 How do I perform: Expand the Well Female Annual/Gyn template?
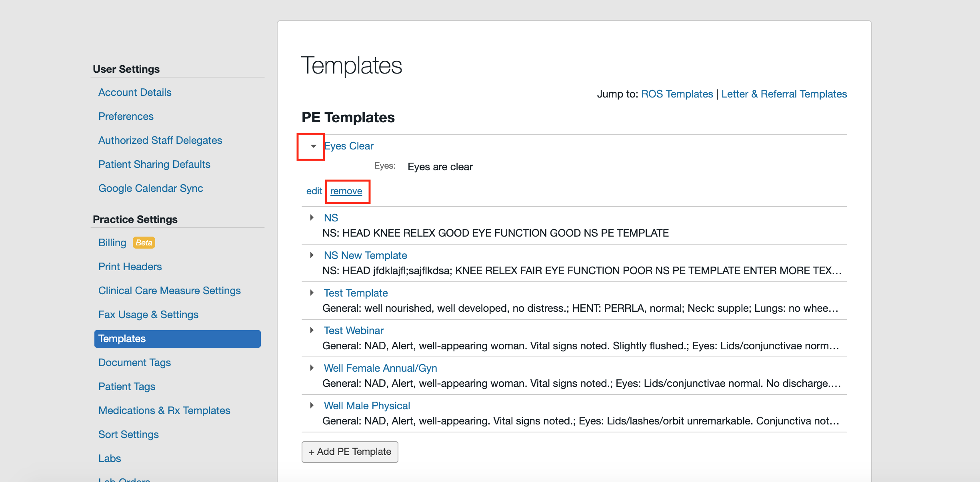coord(312,367)
